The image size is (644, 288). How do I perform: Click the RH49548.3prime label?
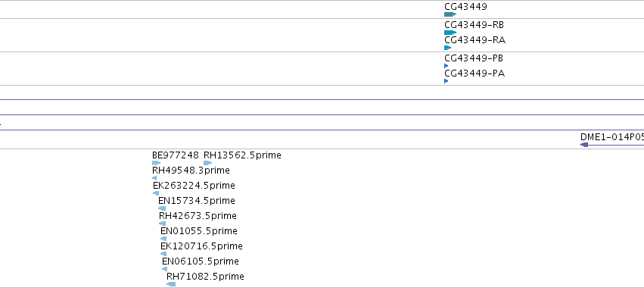(x=191, y=171)
